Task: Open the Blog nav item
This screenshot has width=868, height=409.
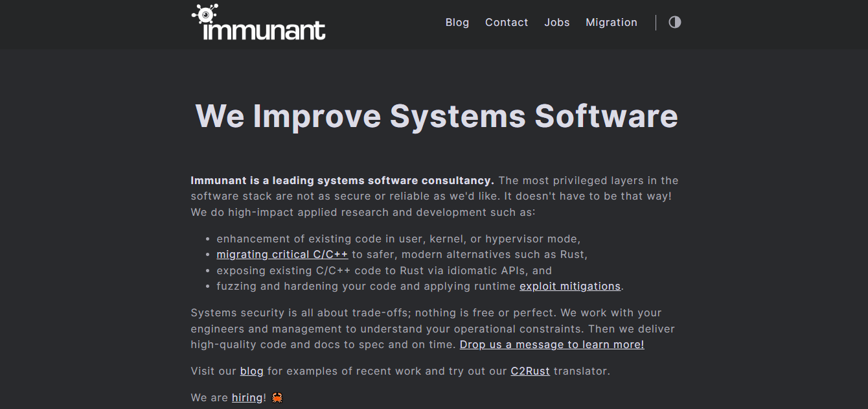Action: point(457,22)
